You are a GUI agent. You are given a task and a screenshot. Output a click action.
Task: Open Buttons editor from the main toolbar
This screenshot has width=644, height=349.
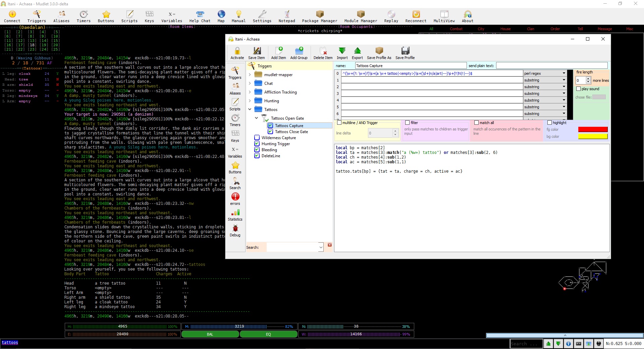[x=106, y=16]
